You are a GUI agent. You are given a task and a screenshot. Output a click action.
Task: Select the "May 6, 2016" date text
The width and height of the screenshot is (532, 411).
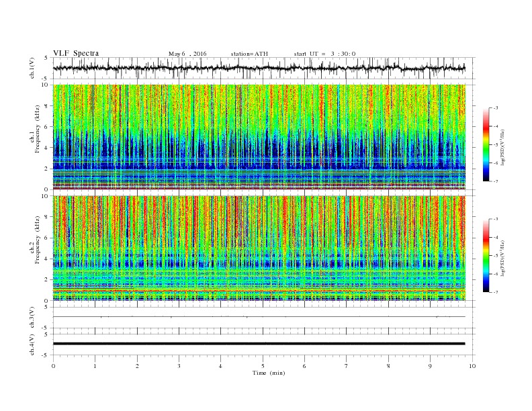187,54
